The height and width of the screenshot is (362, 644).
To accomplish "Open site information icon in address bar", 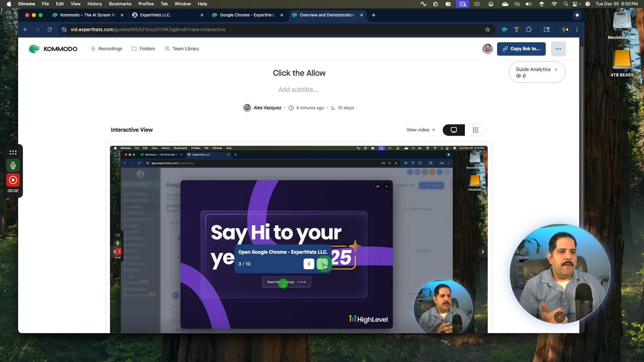I will pos(64,29).
